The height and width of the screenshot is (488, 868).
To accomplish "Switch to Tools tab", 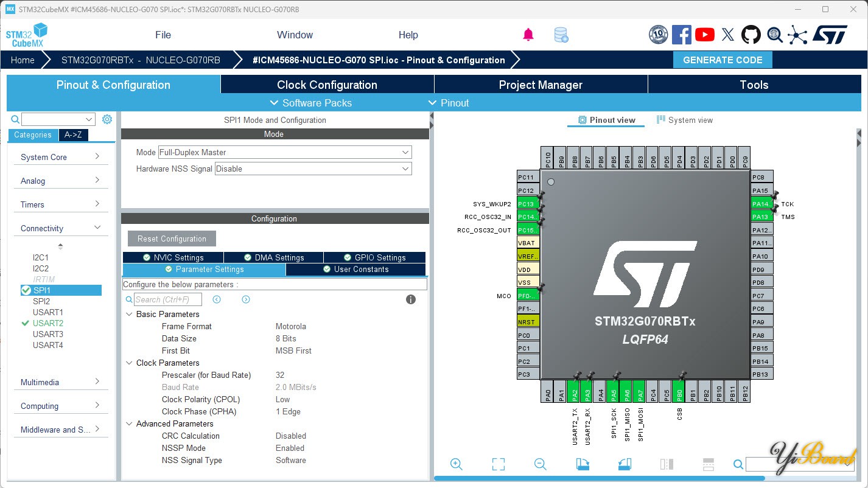I will pyautogui.click(x=754, y=85).
